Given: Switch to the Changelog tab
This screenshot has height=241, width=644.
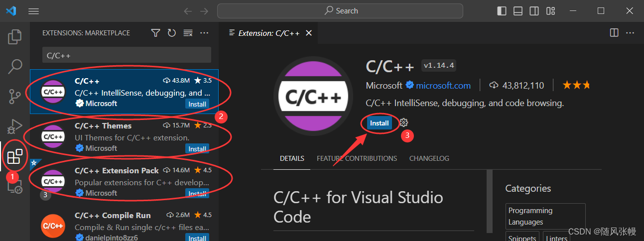Looking at the screenshot, I should [429, 158].
